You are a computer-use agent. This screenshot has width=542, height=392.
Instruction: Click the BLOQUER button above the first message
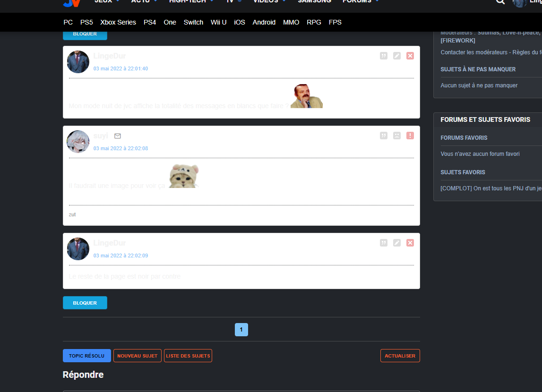click(x=85, y=35)
